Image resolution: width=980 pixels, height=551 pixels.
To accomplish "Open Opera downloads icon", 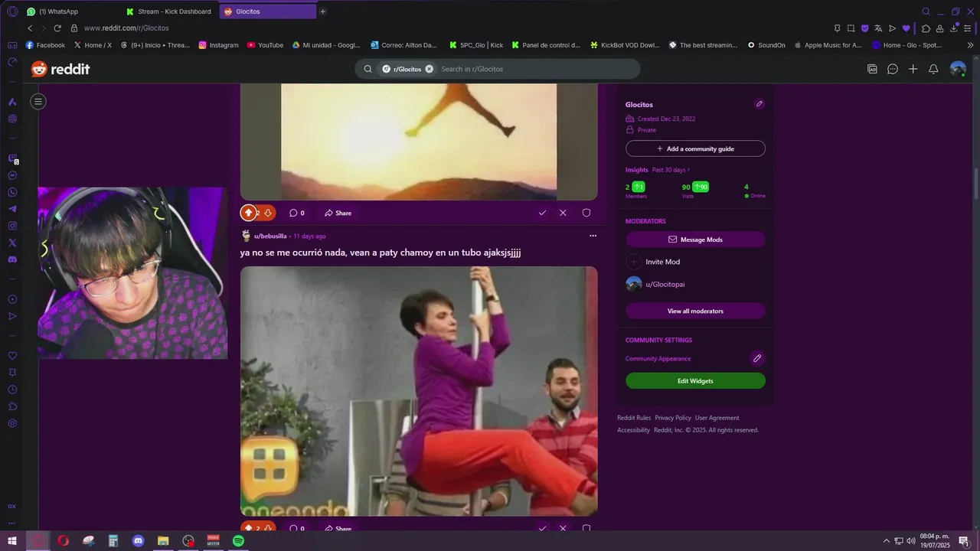I will (x=954, y=28).
